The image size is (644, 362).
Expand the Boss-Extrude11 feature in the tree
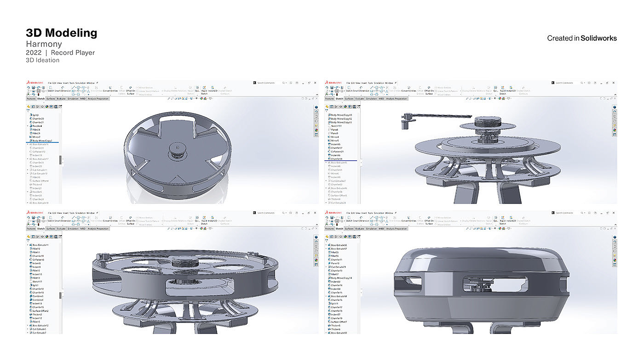click(28, 245)
